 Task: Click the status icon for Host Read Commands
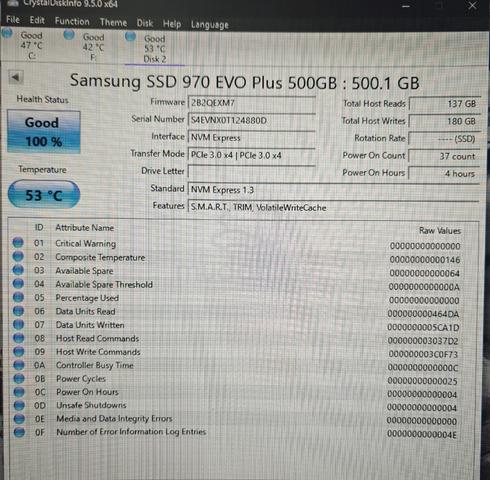19,338
